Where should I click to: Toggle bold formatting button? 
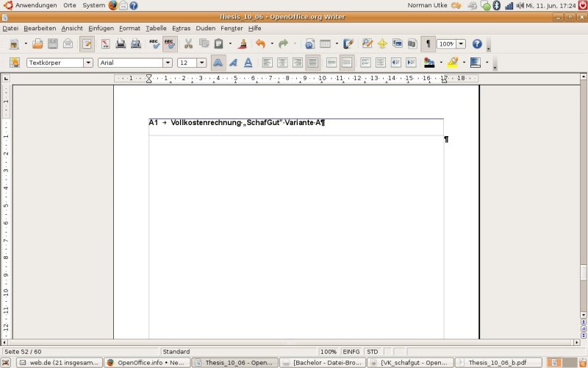click(218, 63)
